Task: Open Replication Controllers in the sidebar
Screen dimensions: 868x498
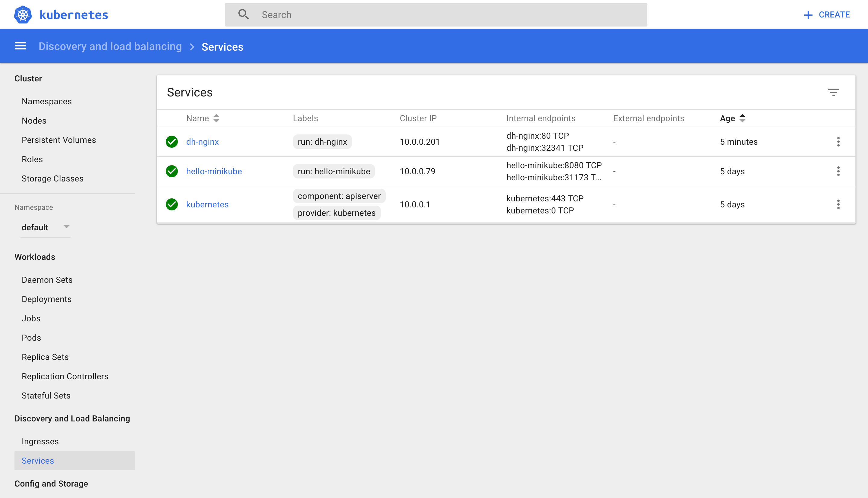Action: point(65,376)
